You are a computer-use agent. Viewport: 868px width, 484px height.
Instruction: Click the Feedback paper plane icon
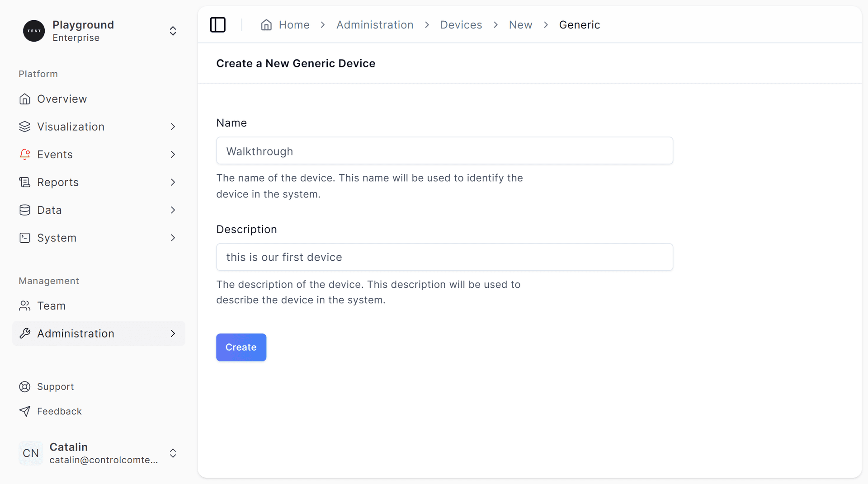[25, 411]
